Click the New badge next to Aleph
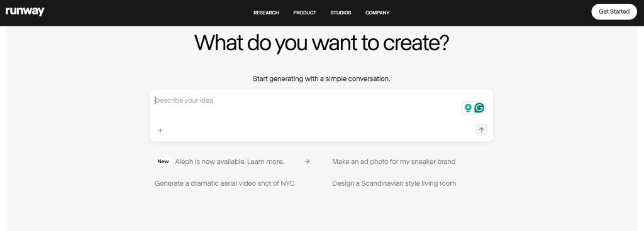Viewport: 644px width, 231px height. (163, 161)
